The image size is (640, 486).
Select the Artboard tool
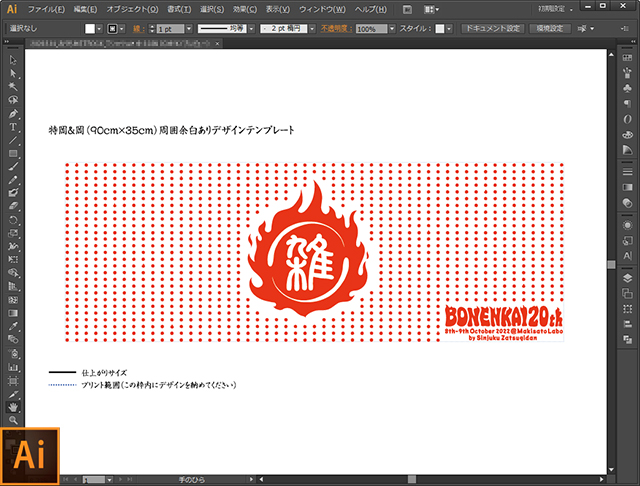(13, 381)
